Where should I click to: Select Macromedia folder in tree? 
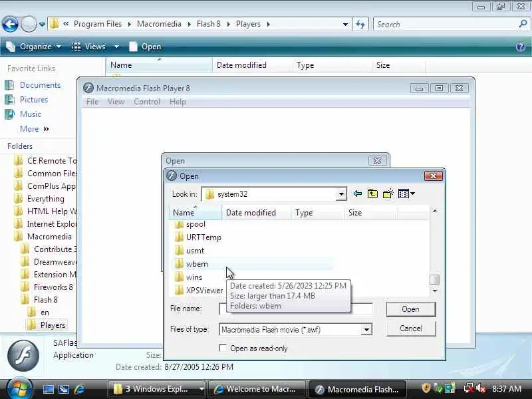pos(43,237)
